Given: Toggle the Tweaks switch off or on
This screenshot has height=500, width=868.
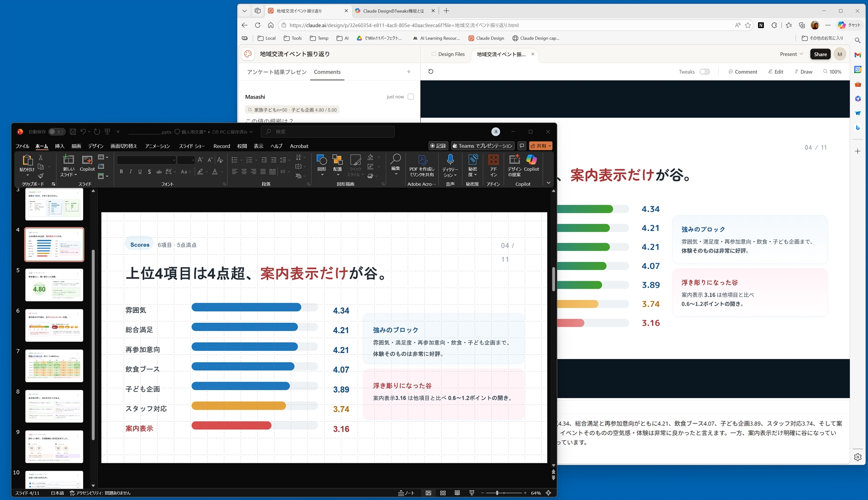Looking at the screenshot, I should tap(704, 71).
